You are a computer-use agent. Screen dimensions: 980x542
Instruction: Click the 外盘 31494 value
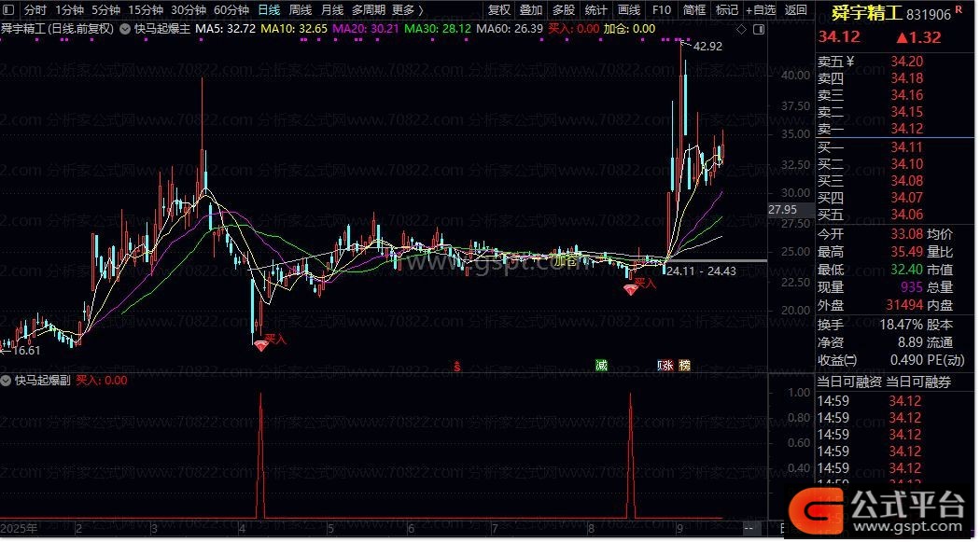[x=904, y=305]
